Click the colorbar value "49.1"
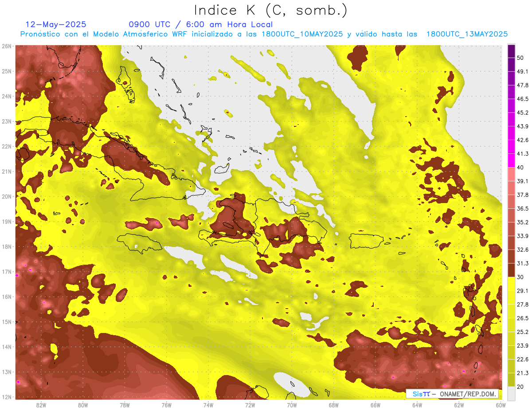The image size is (532, 411). pos(522,71)
